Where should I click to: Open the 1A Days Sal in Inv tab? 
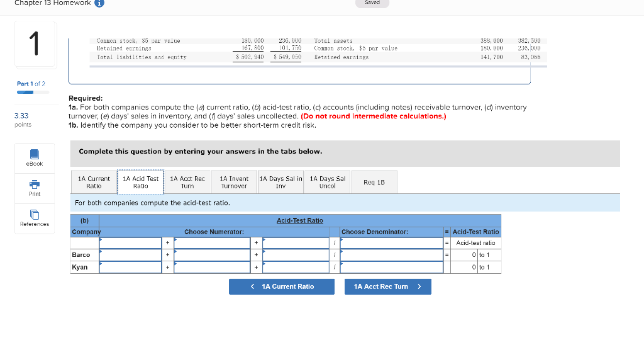pos(280,182)
